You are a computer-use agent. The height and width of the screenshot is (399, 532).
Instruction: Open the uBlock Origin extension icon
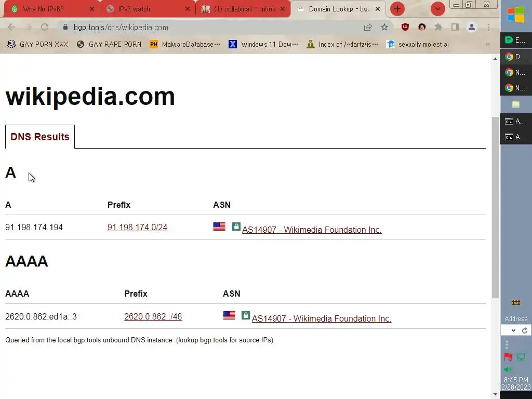(405, 27)
